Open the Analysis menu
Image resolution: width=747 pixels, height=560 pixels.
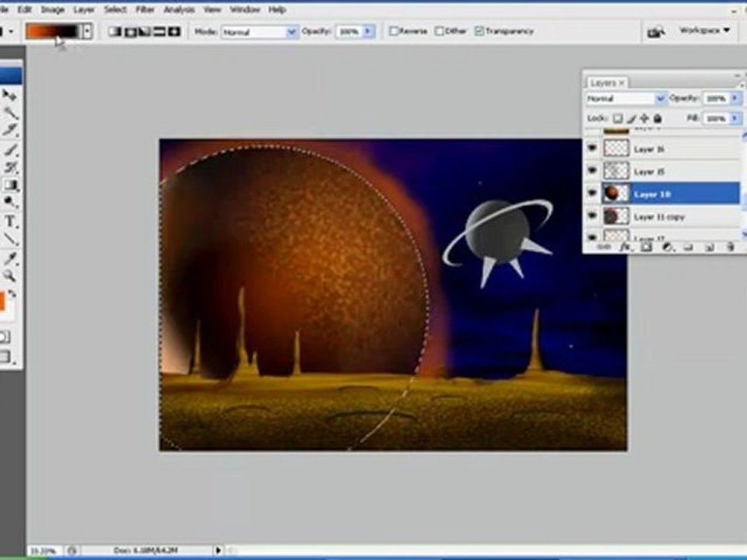click(179, 9)
